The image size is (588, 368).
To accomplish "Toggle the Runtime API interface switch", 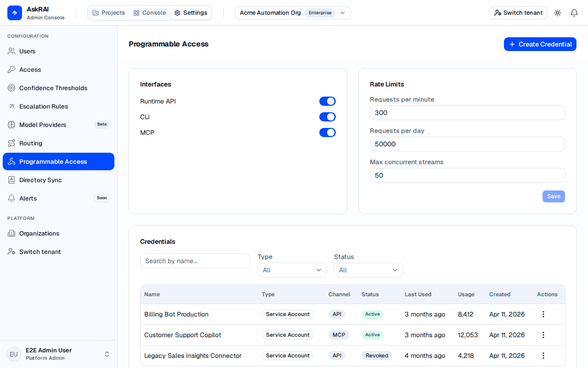I will [328, 101].
